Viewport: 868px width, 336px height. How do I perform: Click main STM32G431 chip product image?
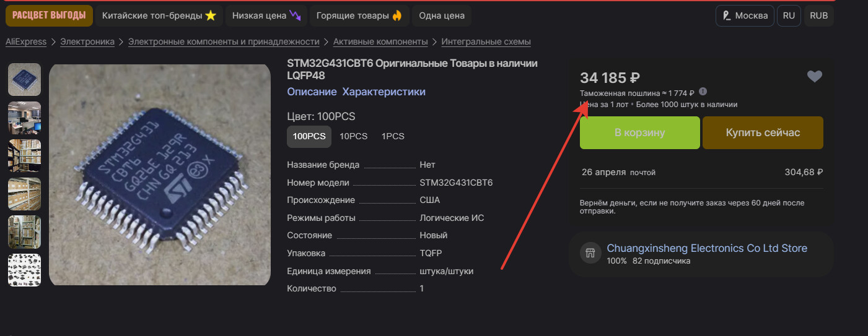(160, 174)
